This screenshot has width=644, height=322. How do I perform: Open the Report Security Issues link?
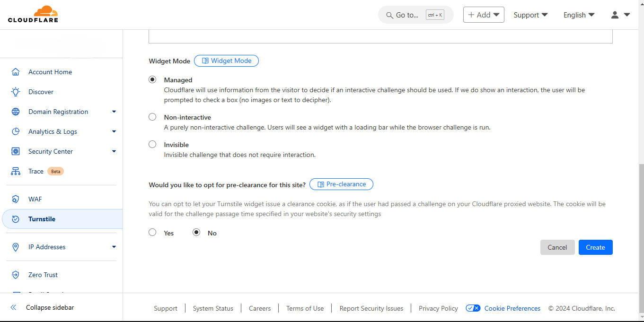[371, 308]
